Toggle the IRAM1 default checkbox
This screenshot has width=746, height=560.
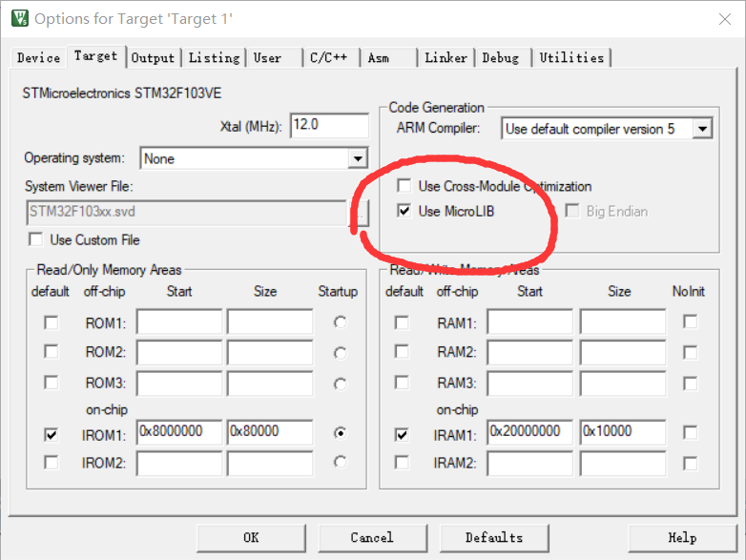pos(402,434)
